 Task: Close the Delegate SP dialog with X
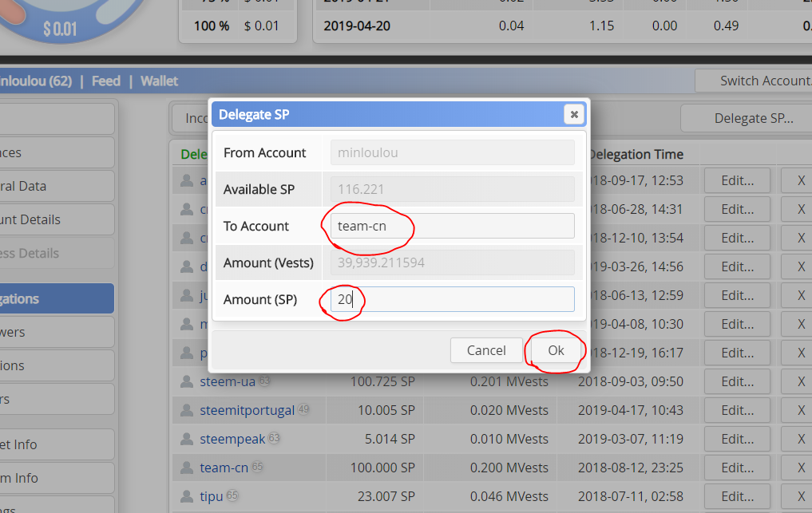coord(574,114)
